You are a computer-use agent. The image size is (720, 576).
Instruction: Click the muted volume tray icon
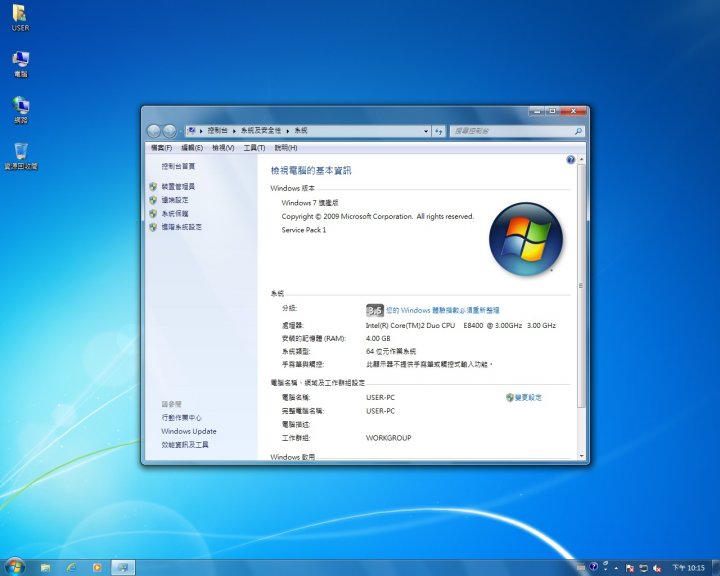click(657, 568)
